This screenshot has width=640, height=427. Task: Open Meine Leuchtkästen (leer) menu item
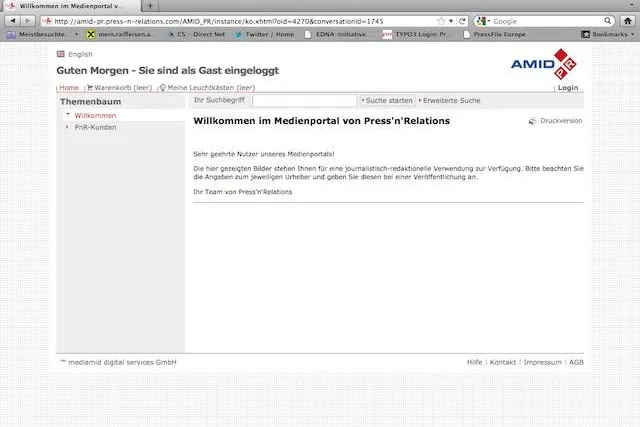click(211, 88)
